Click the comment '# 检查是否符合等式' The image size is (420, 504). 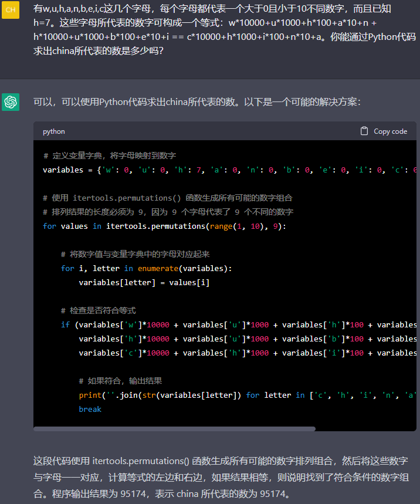click(x=98, y=310)
